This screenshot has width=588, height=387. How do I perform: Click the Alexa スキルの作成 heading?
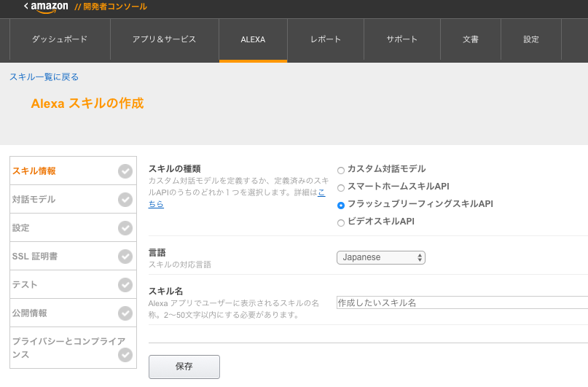pos(87,103)
